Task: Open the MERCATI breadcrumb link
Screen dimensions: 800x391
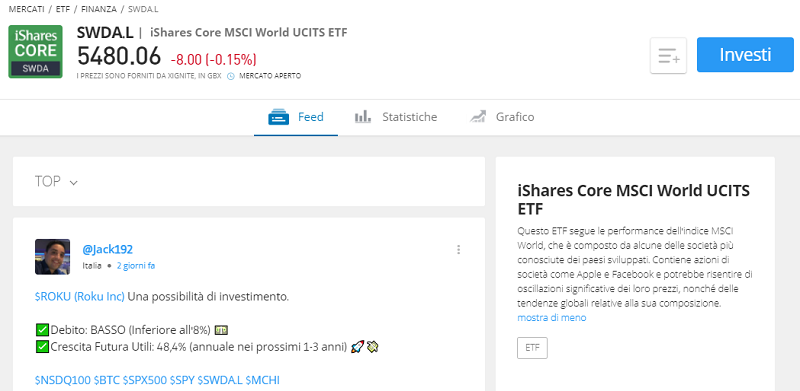Action: point(27,9)
